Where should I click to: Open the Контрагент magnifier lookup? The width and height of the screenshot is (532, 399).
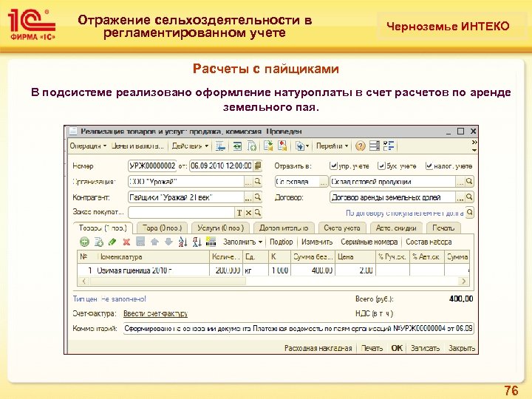258,197
